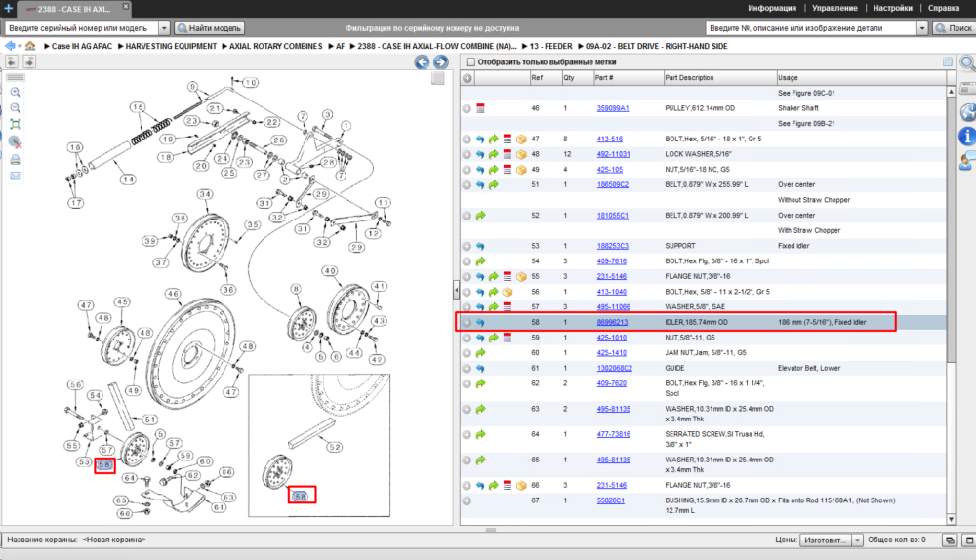Open the home page via house icon

pos(30,46)
